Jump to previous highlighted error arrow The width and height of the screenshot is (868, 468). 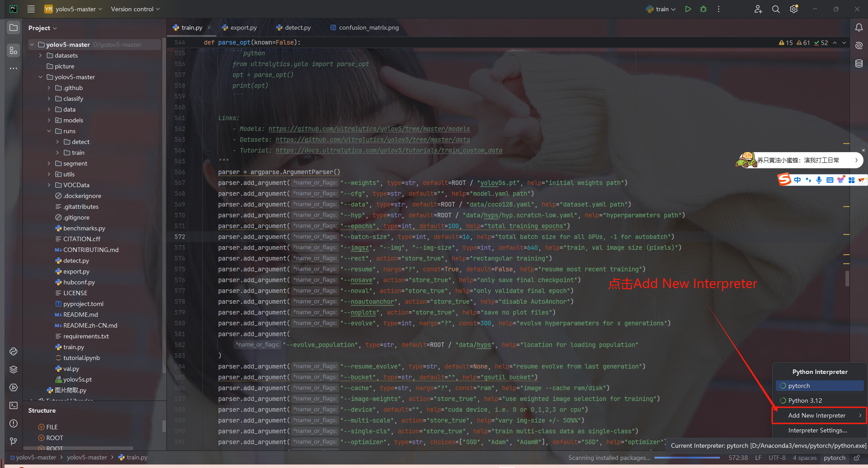pyautogui.click(x=835, y=43)
